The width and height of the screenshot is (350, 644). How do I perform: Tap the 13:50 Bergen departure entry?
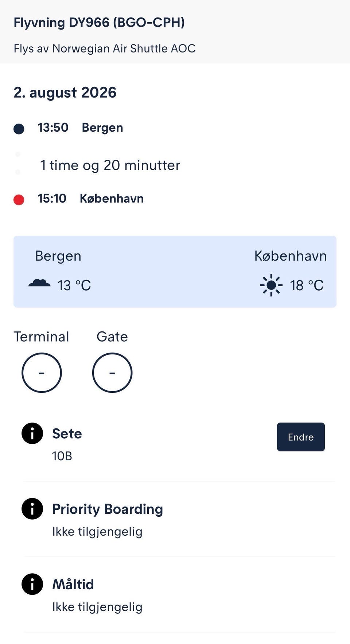[80, 128]
